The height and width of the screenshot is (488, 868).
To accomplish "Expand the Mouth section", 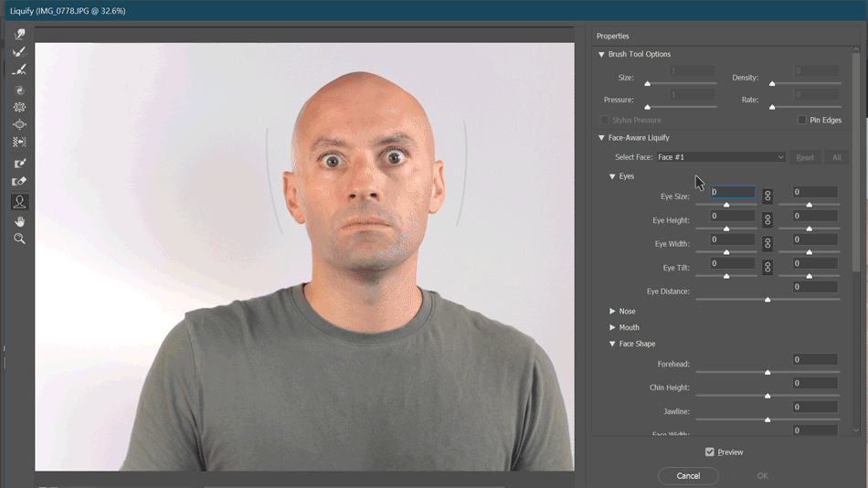I will point(612,327).
